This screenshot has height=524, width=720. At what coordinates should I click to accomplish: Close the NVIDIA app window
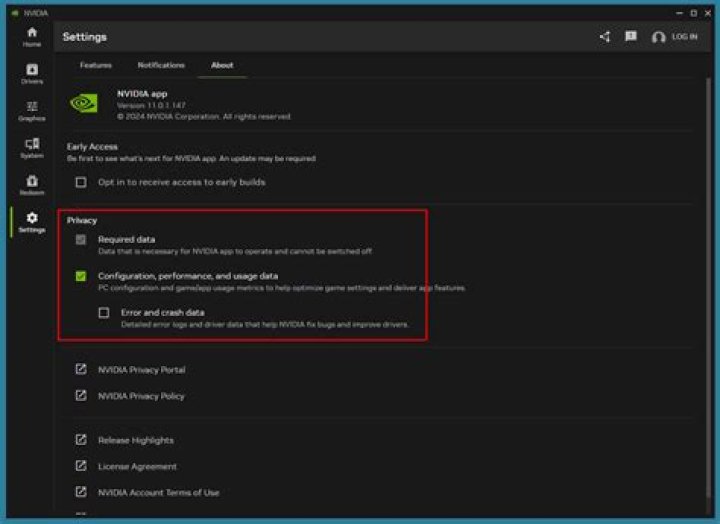coord(708,13)
